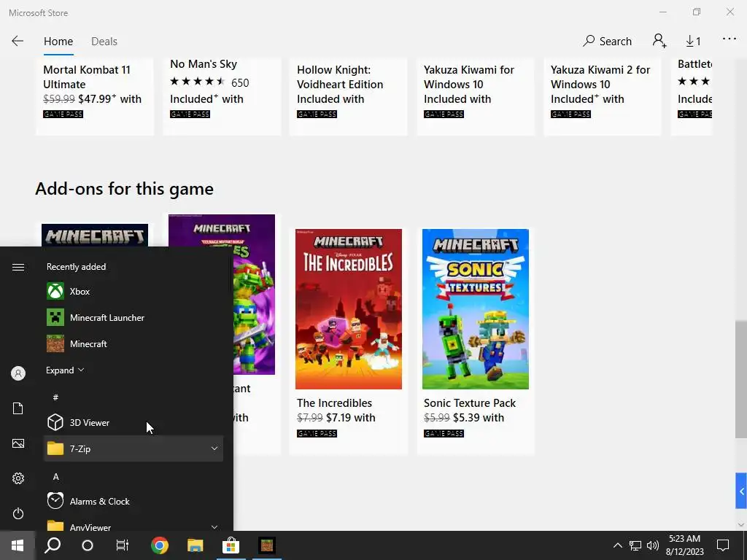Show hidden system tray icons
Image resolution: width=747 pixels, height=560 pixels.
[x=617, y=545]
